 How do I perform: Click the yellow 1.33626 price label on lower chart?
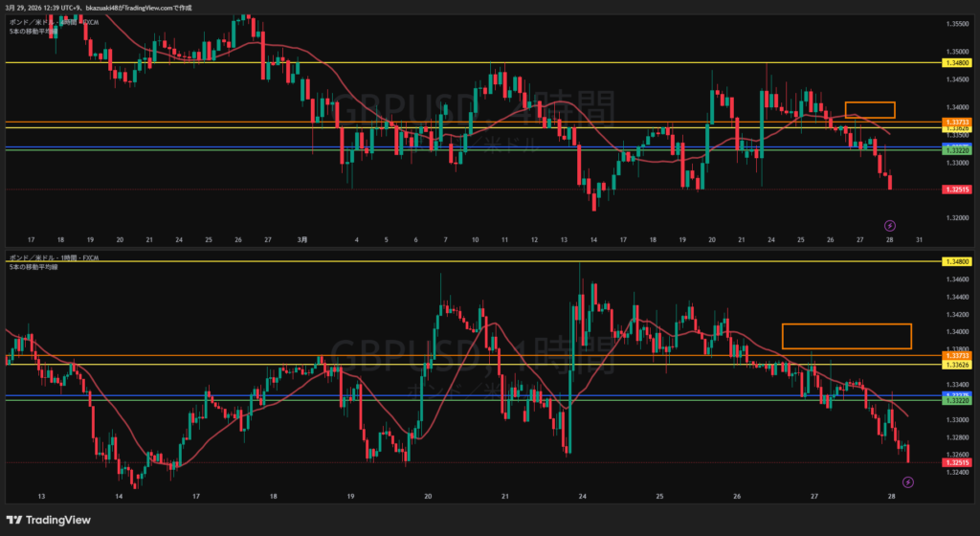[956, 365]
